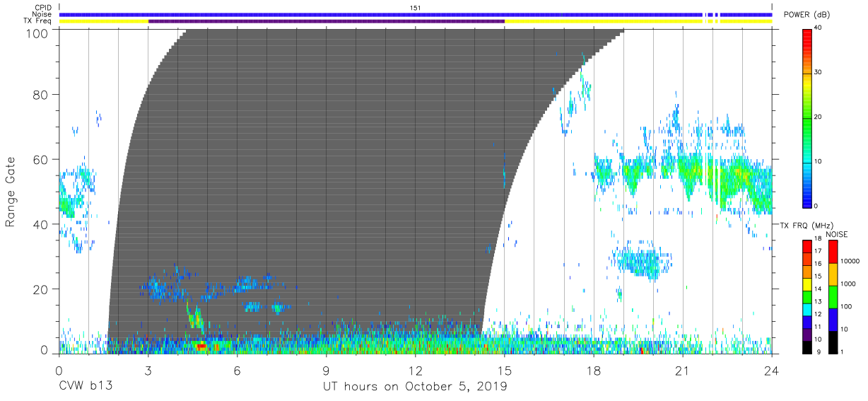Click the 'TX Freq' row label
Image resolution: width=868 pixels, height=401 pixels.
[37, 21]
